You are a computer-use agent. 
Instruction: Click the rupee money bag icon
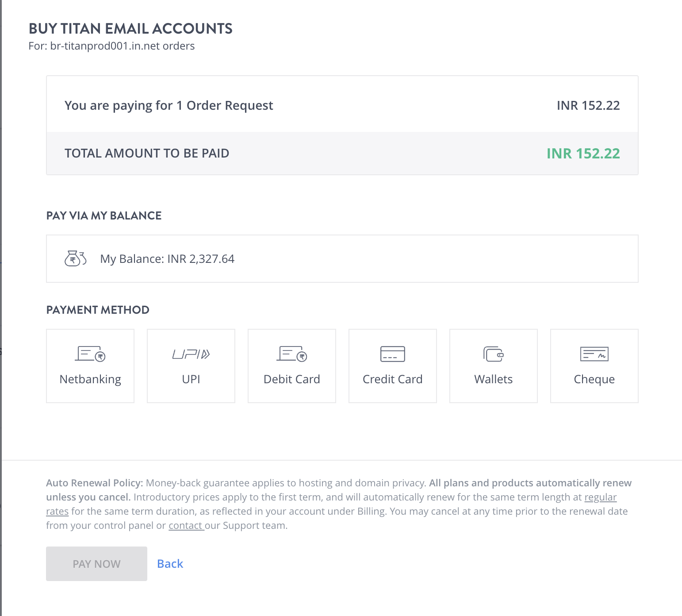pyautogui.click(x=75, y=258)
